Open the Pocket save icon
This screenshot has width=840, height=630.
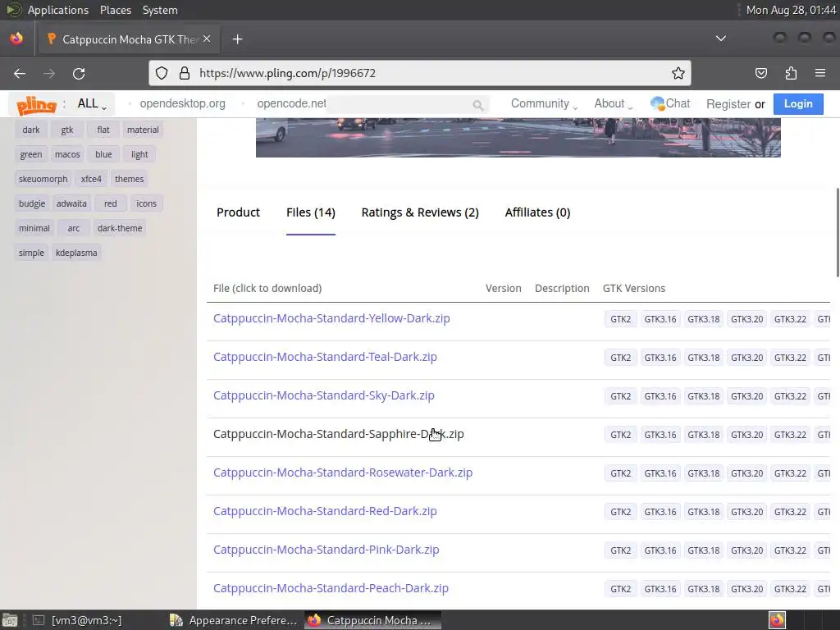pyautogui.click(x=760, y=73)
